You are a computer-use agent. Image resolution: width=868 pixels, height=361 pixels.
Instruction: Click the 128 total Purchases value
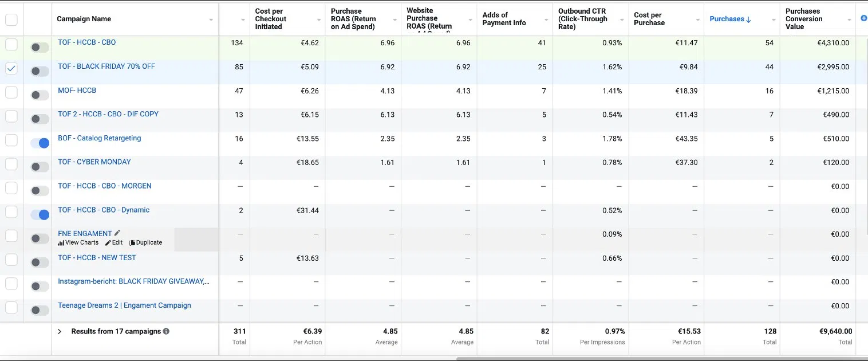[770, 331]
